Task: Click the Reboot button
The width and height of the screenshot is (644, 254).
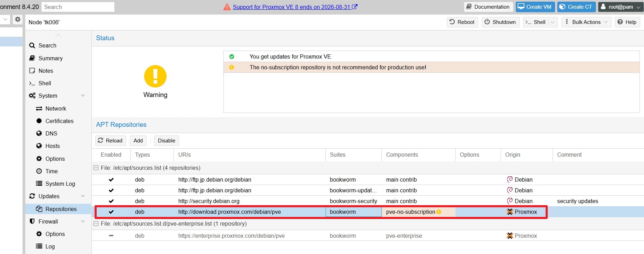Action: click(x=462, y=22)
